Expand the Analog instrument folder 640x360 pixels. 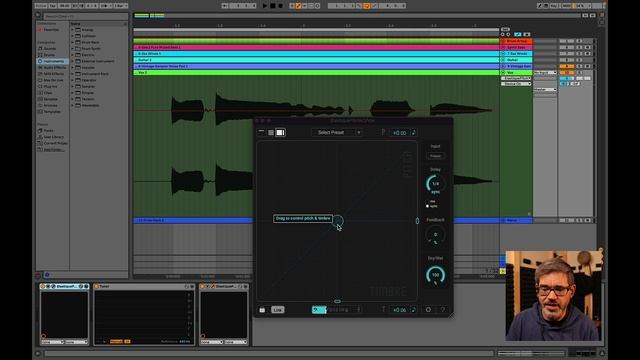[x=73, y=30]
